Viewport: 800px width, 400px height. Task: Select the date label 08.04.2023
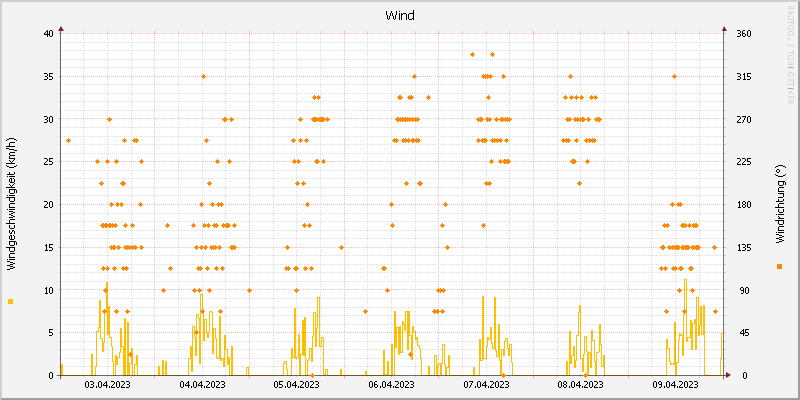click(581, 384)
